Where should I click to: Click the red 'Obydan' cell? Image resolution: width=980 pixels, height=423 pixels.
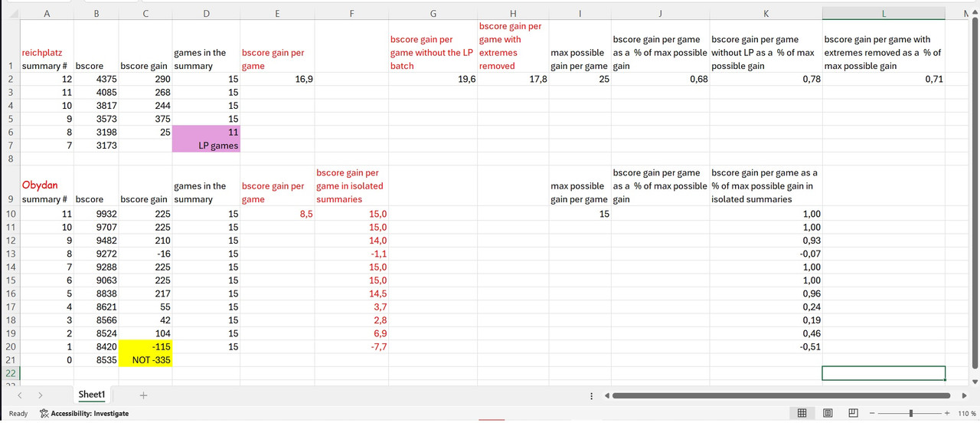pyautogui.click(x=47, y=185)
